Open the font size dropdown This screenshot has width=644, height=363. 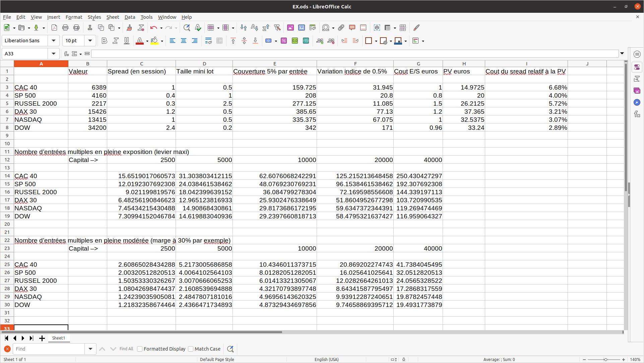[90, 41]
